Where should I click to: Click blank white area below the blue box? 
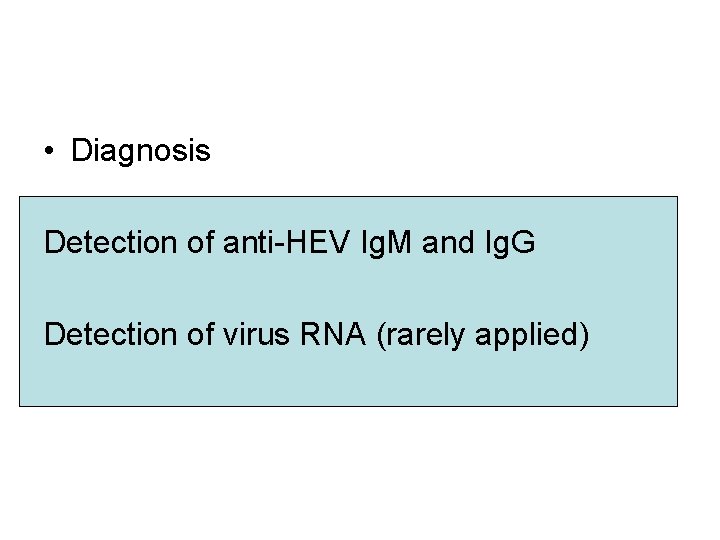[360, 470]
